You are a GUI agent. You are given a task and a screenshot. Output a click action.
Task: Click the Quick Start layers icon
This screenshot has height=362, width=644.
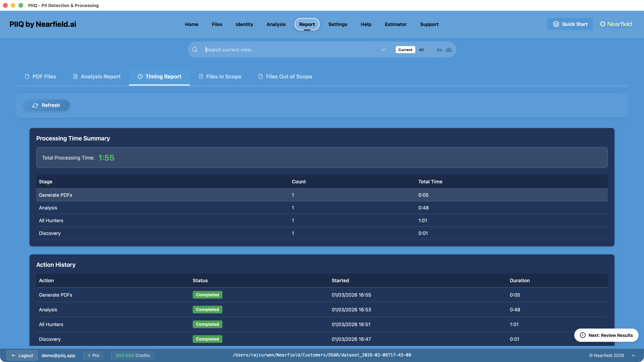[556, 24]
